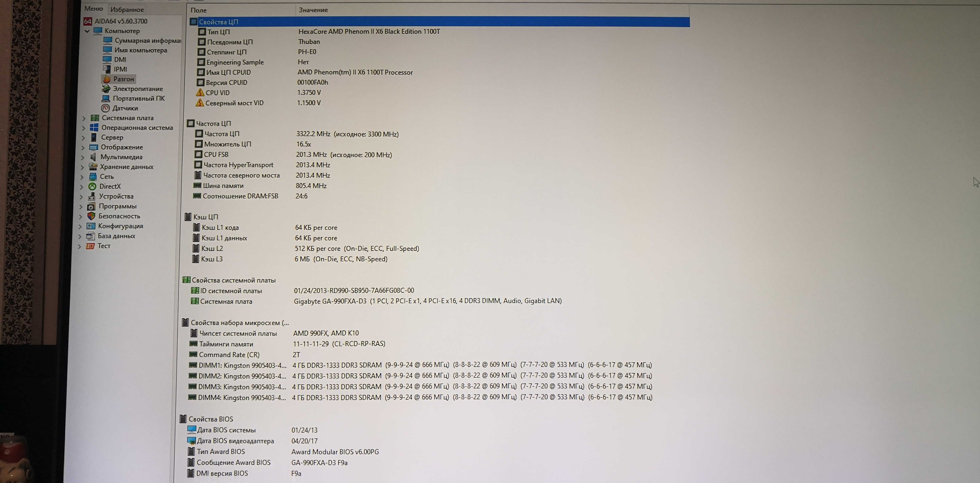This screenshot has height=483, width=980.
Task: Open Датчики sensor icon
Action: (x=105, y=108)
